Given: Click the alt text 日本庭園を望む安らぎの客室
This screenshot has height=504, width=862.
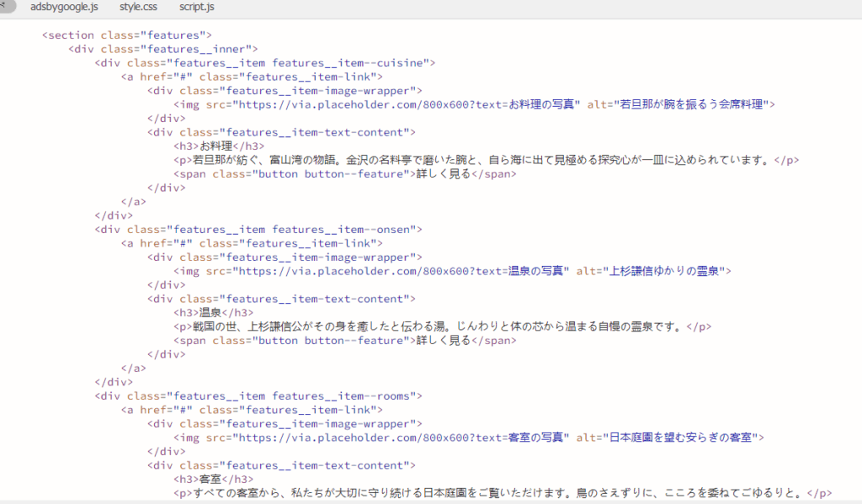Looking at the screenshot, I should point(680,438).
